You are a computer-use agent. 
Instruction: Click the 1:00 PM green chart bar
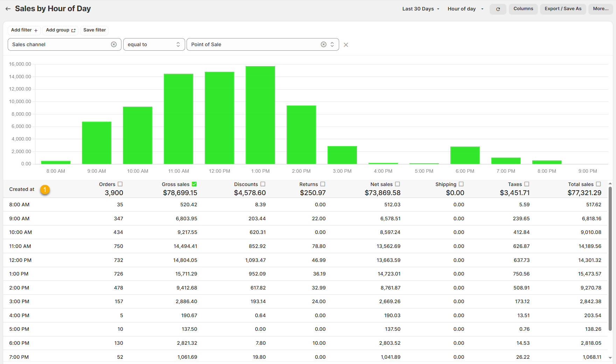point(260,115)
